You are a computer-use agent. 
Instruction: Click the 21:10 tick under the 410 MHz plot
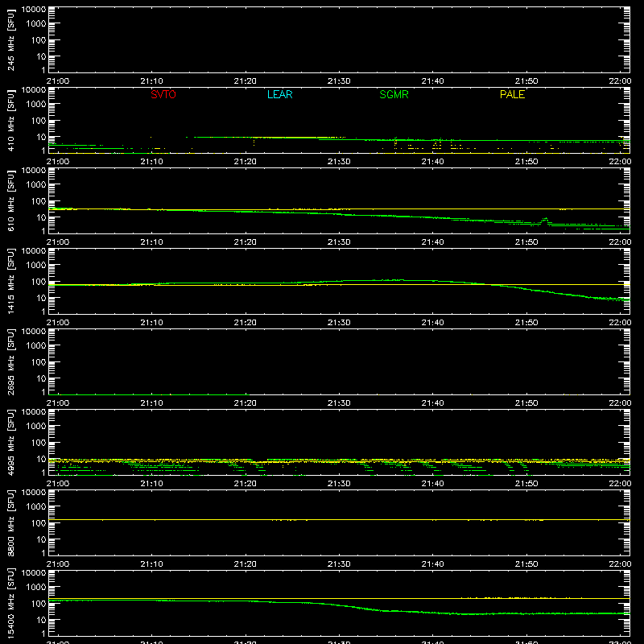pyautogui.click(x=151, y=162)
